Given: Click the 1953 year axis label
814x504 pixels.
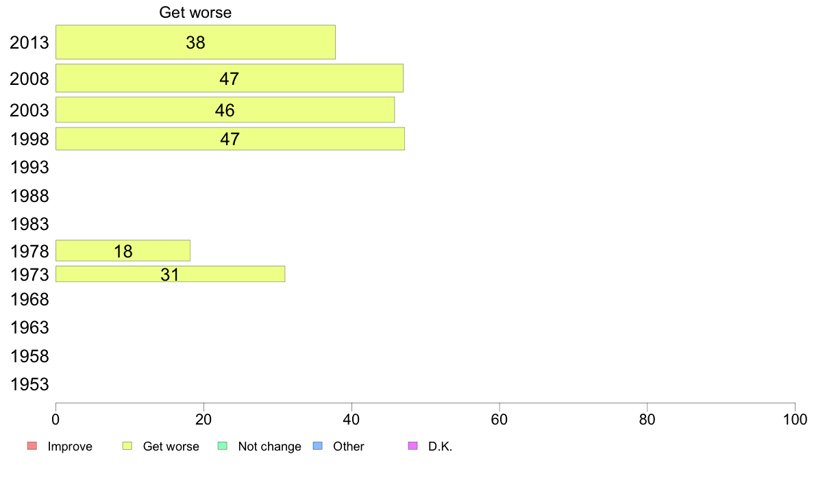Looking at the screenshot, I should (x=29, y=384).
